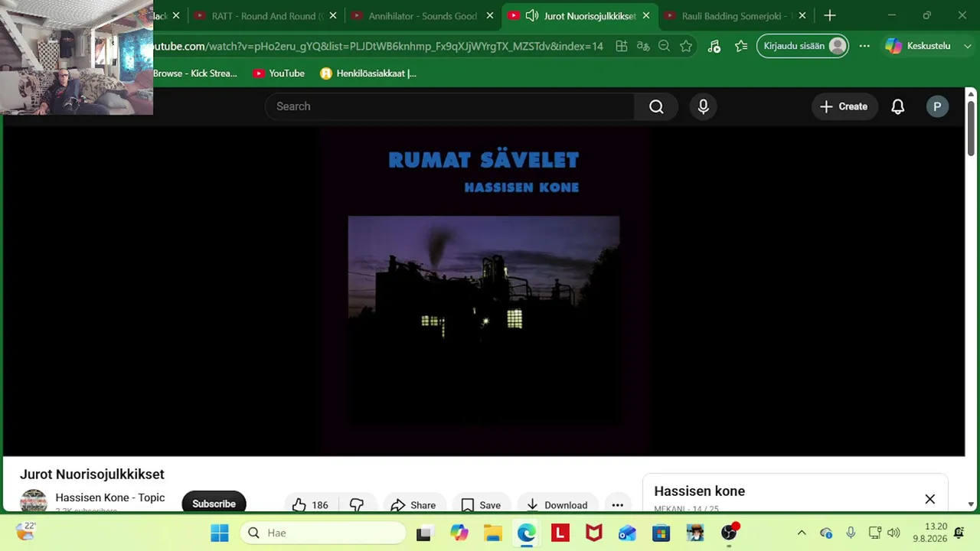Open the YouTube bookmark in favorites bar

279,73
